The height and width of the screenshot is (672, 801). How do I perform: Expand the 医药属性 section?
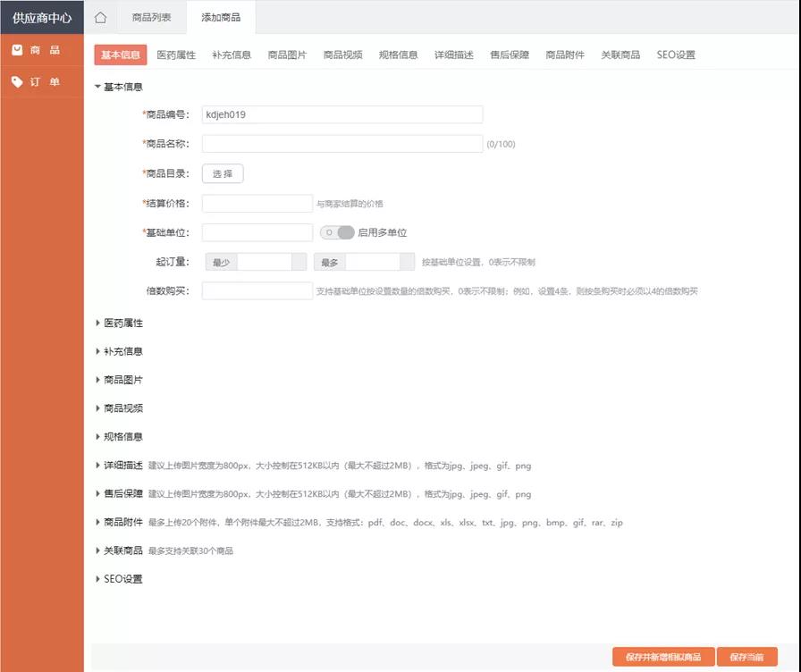(x=119, y=323)
